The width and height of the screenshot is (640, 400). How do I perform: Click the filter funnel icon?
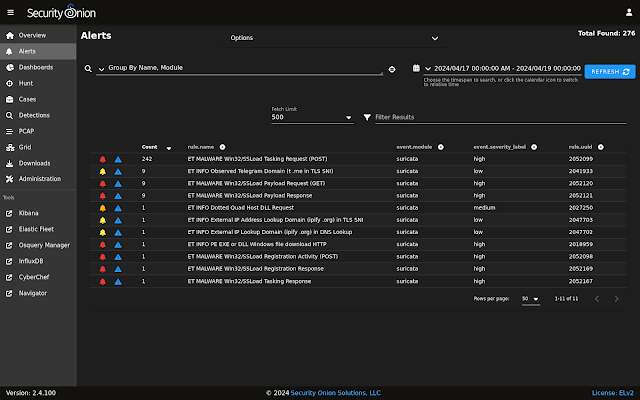pos(367,118)
